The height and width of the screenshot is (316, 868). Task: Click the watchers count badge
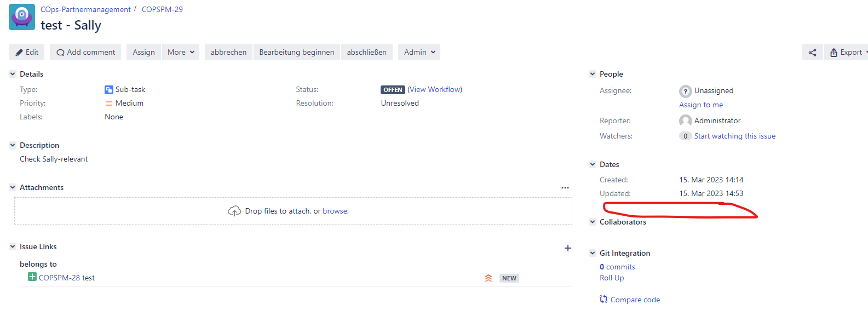click(685, 136)
